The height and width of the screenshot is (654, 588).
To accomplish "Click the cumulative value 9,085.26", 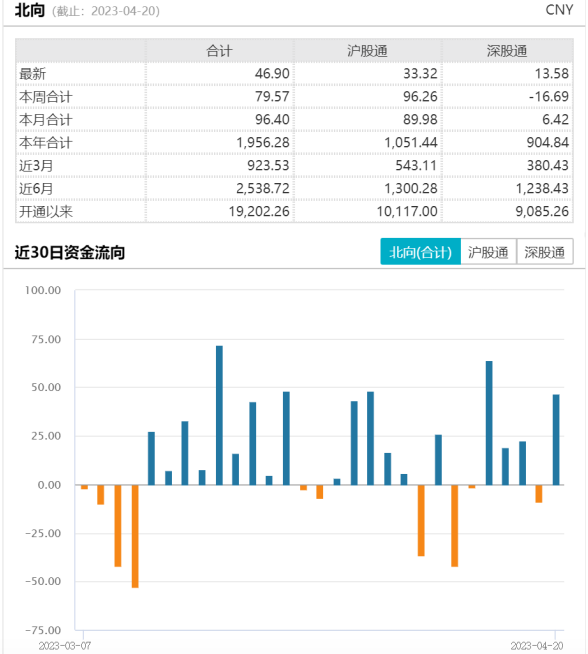I will coord(542,211).
